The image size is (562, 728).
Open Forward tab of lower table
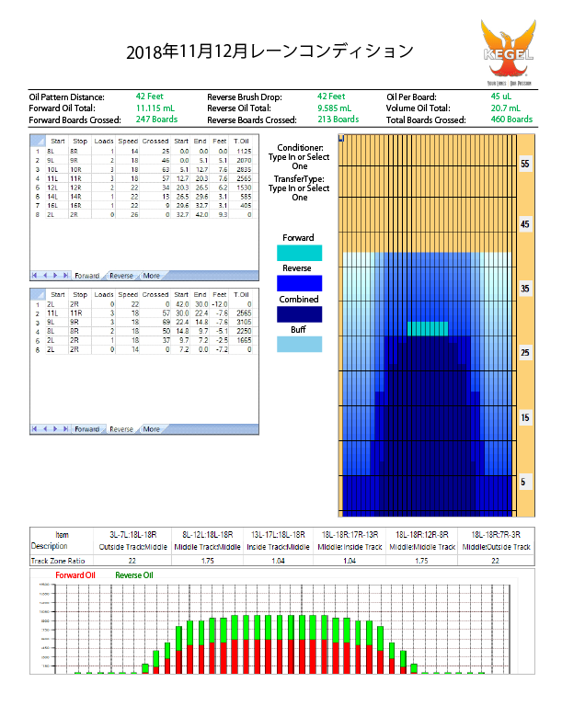tap(86, 429)
